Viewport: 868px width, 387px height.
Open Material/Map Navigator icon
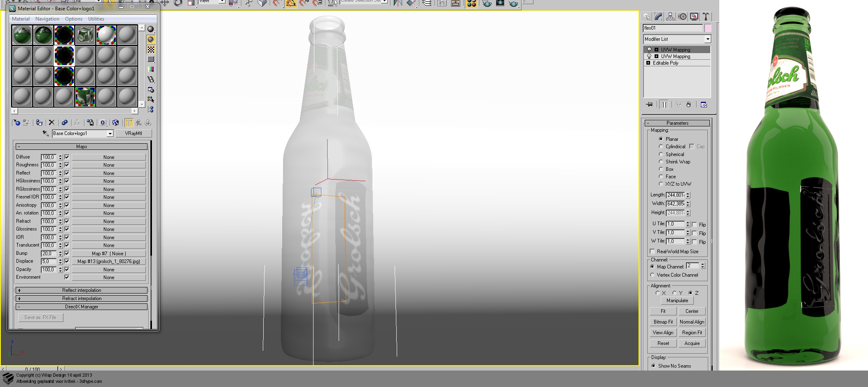click(x=151, y=110)
